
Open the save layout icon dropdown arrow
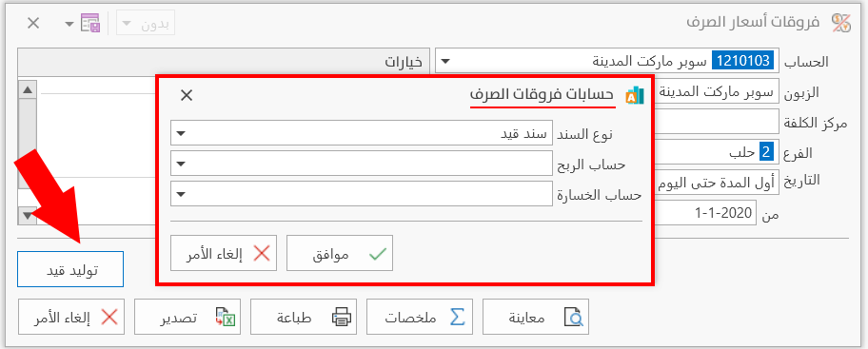click(69, 24)
